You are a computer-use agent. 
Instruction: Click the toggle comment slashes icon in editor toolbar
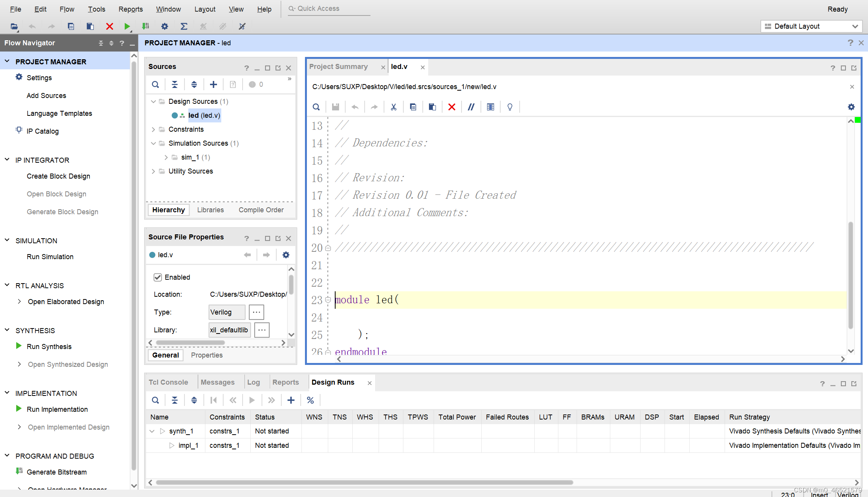[x=471, y=107]
